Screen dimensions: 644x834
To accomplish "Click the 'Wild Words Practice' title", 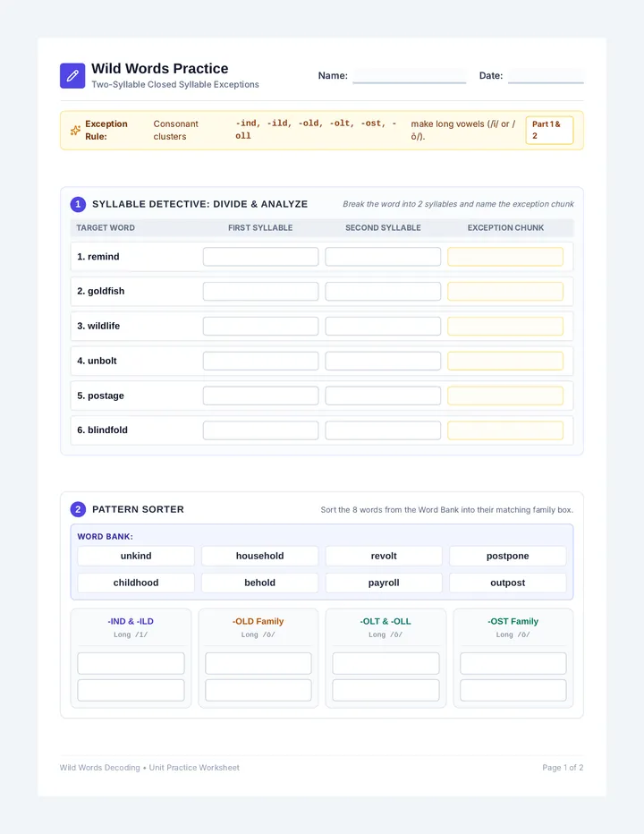I will 159,69.
